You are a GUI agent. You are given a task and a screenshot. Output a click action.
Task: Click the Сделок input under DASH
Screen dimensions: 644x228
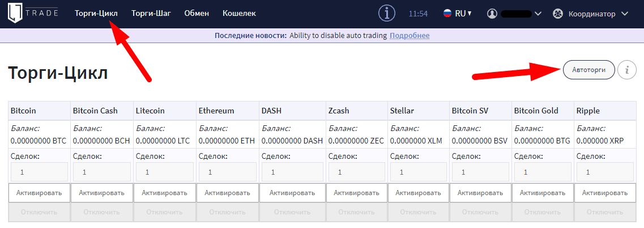pyautogui.click(x=291, y=172)
